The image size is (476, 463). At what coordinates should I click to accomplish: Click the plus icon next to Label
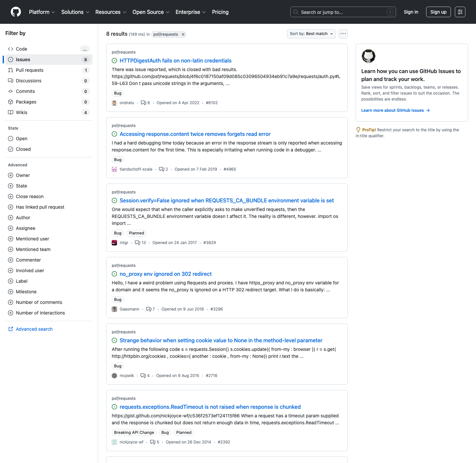coord(11,281)
